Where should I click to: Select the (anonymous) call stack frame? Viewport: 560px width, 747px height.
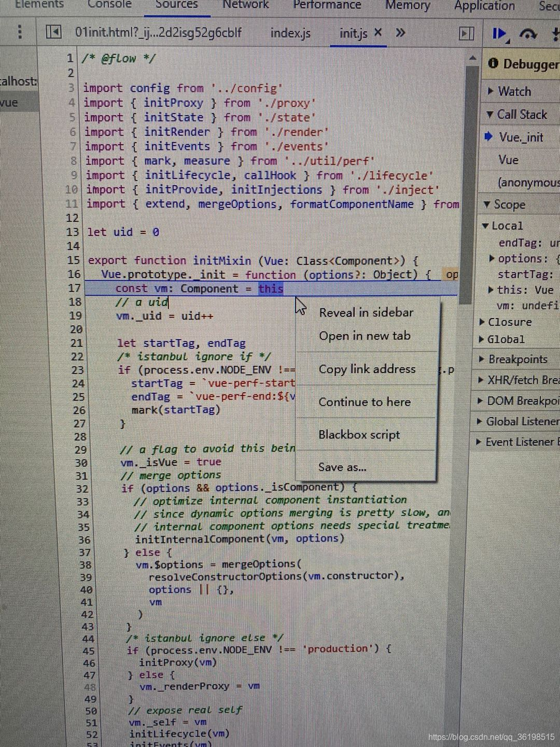coord(528,183)
